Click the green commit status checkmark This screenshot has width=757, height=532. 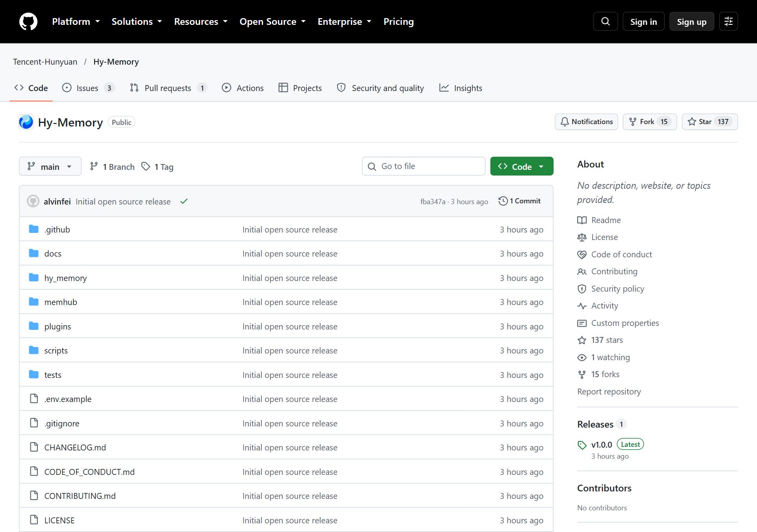point(184,201)
